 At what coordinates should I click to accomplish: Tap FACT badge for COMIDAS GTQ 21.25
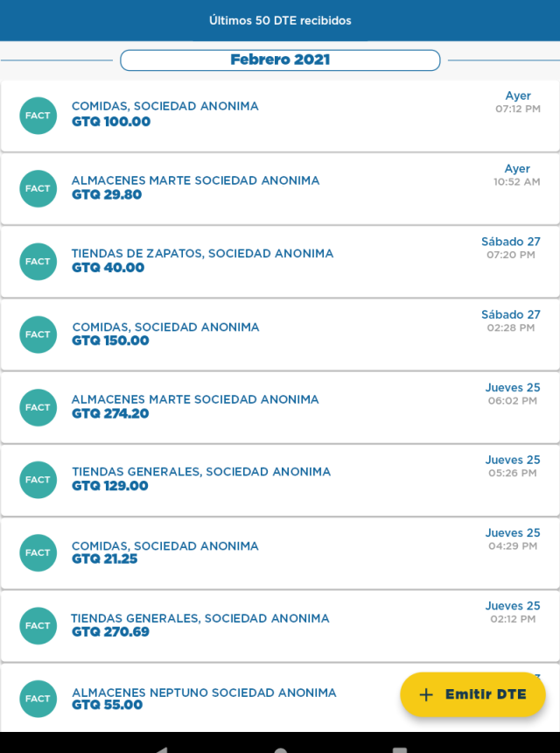38,552
